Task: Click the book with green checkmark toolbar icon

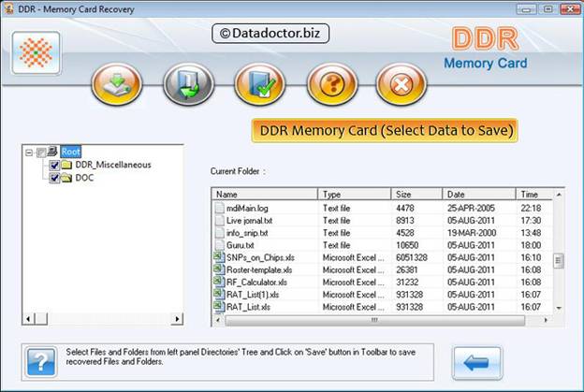Action: 260,84
